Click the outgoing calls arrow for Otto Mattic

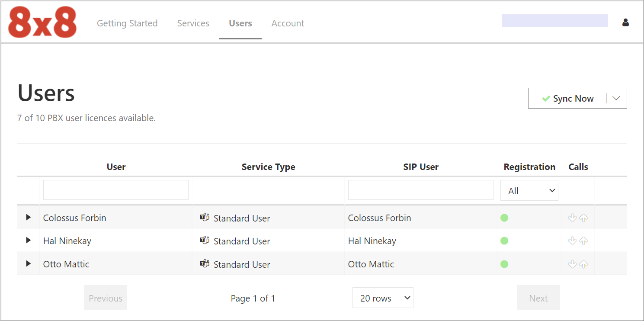point(584,264)
